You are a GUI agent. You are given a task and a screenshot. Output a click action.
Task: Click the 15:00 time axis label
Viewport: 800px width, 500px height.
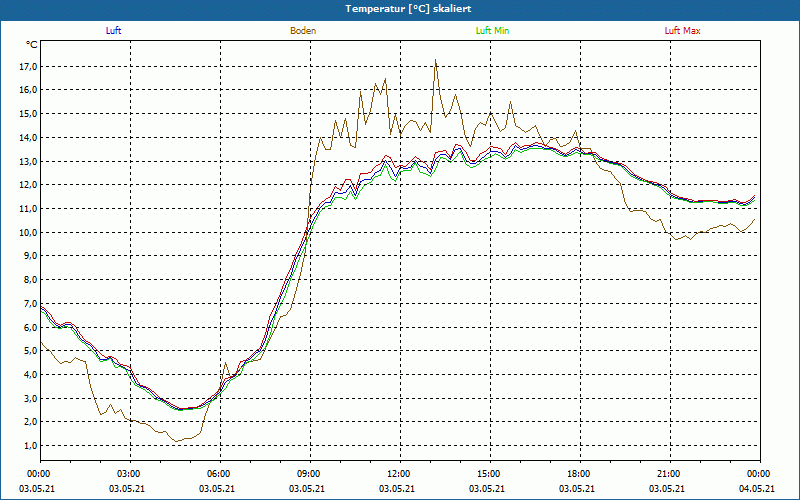[x=491, y=474]
